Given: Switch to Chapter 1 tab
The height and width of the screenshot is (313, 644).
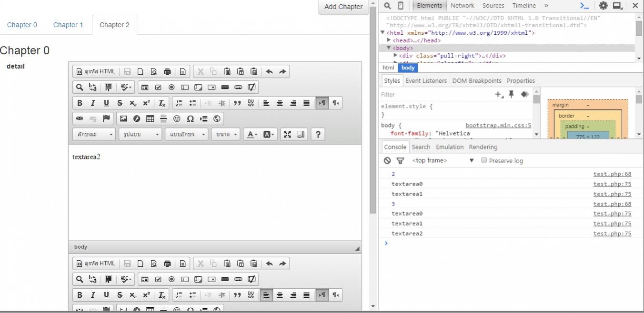Looking at the screenshot, I should (x=68, y=25).
